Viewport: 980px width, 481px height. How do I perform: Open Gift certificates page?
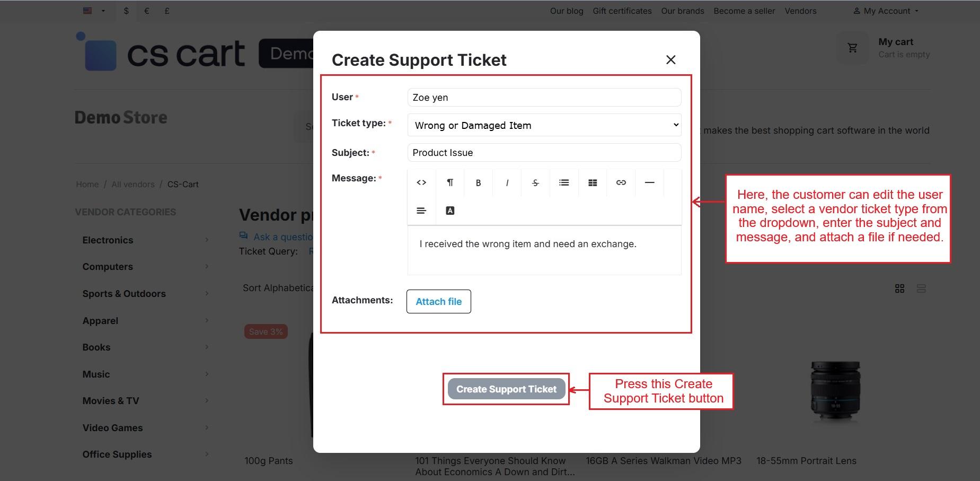622,11
